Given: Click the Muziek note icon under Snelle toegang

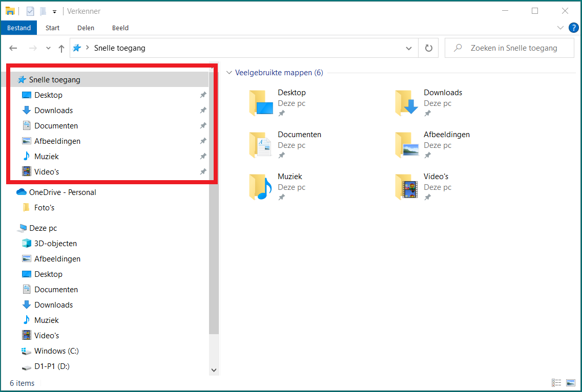Looking at the screenshot, I should coord(26,156).
